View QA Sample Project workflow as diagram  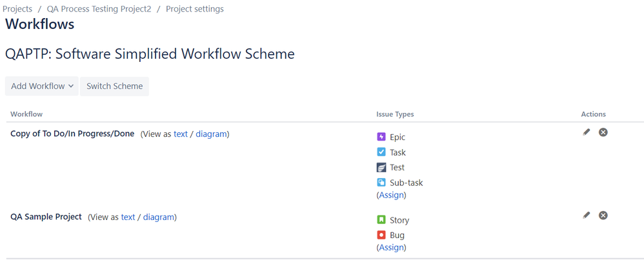click(x=159, y=217)
